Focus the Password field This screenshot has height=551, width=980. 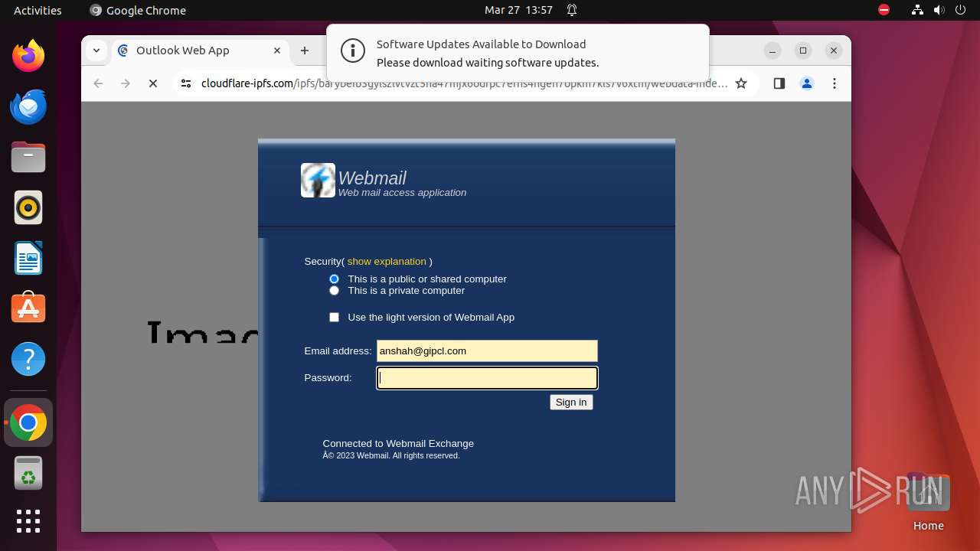pos(487,378)
